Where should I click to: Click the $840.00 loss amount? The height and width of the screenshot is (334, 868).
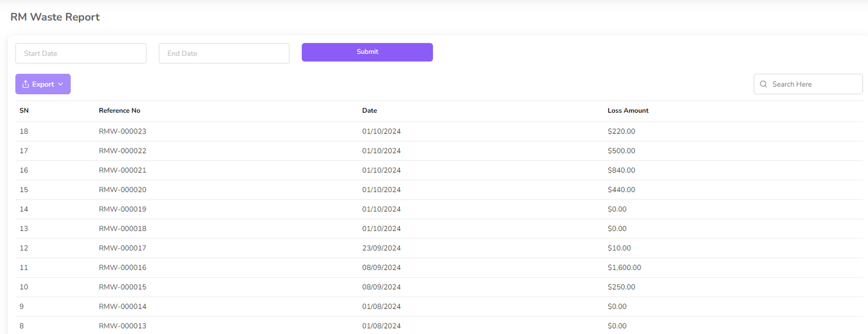621,170
